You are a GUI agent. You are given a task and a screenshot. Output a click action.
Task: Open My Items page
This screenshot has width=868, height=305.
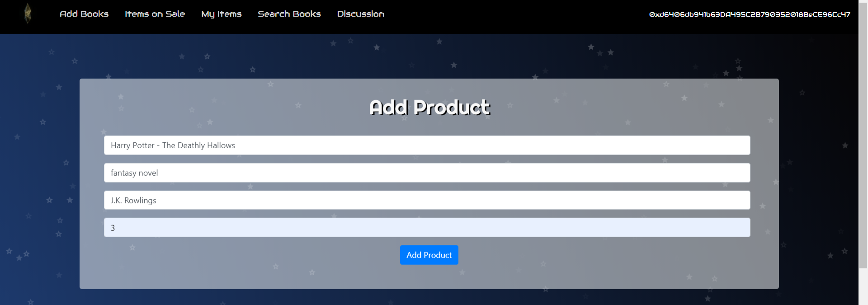(x=222, y=14)
